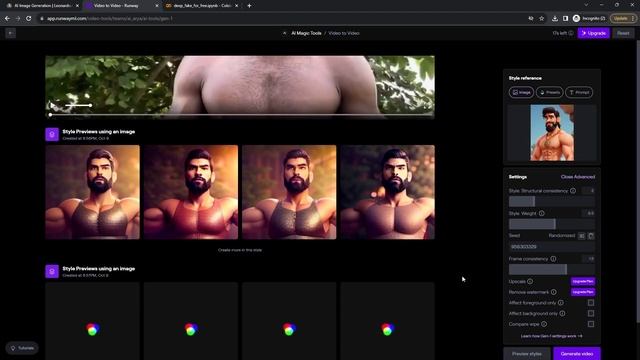The image size is (640, 360).
Task: Open Upscale info icon
Action: pyautogui.click(x=530, y=281)
